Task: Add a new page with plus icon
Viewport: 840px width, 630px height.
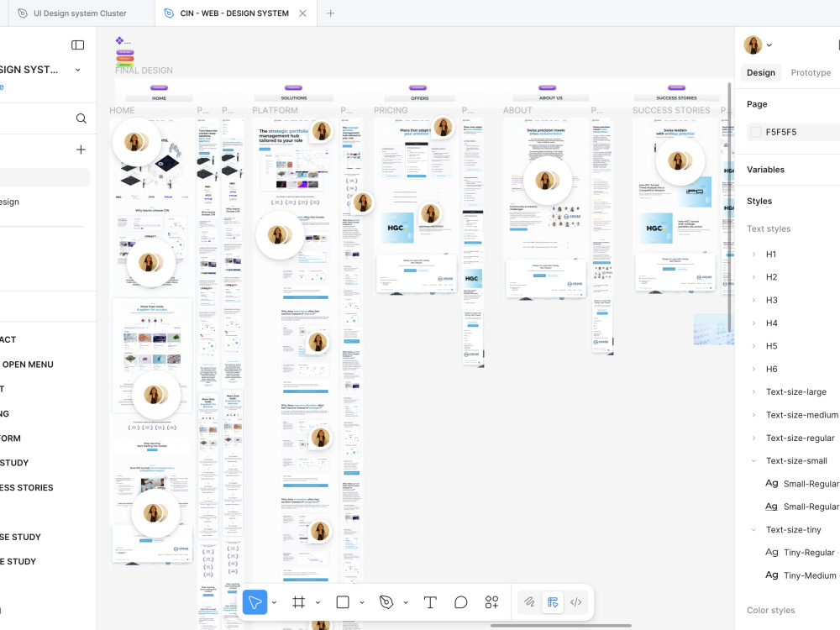Action: (81, 150)
